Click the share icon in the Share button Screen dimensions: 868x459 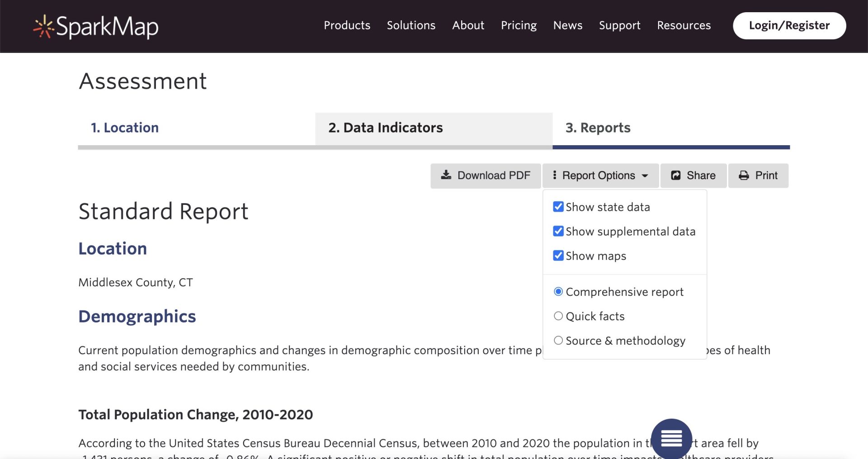coord(675,175)
